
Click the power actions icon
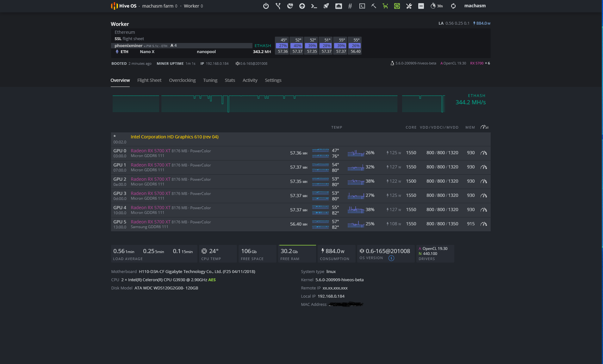[x=266, y=6]
